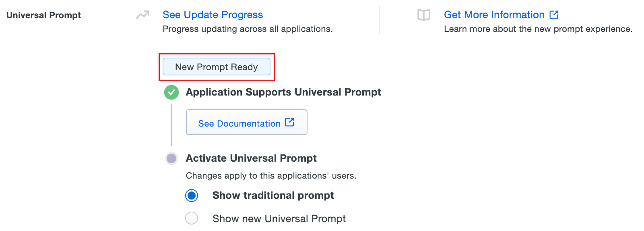Click external link icon beside Get More Information
Viewport: 644px width, 231px height.
[554, 15]
